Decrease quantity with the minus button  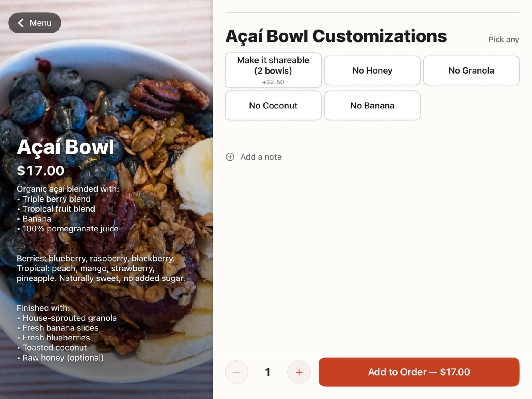click(236, 372)
